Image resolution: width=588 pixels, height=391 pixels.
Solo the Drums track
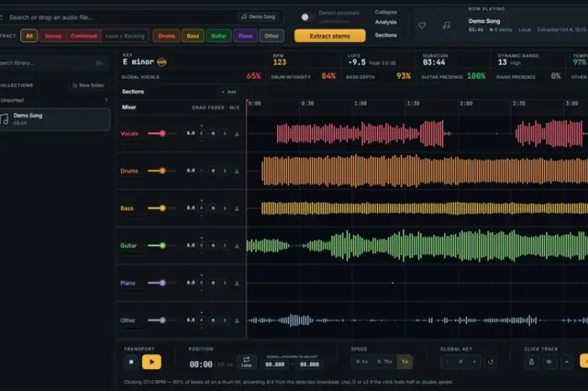pyautogui.click(x=225, y=171)
